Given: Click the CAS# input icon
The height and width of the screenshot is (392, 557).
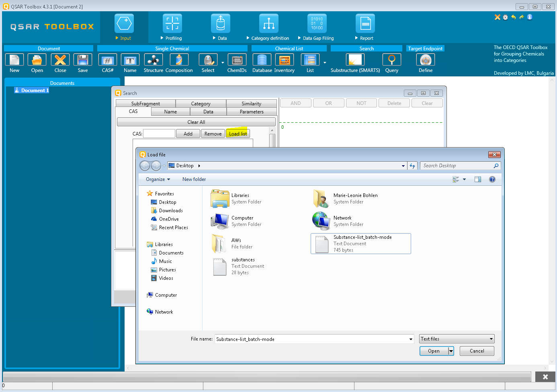Looking at the screenshot, I should pos(107,60).
